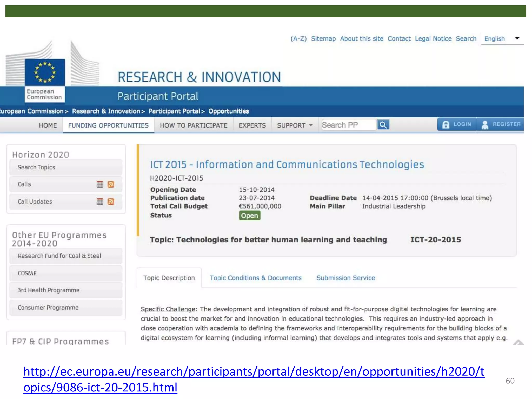
Task: Open Research Fund for Coal & Steel
Action: [x=66, y=256]
